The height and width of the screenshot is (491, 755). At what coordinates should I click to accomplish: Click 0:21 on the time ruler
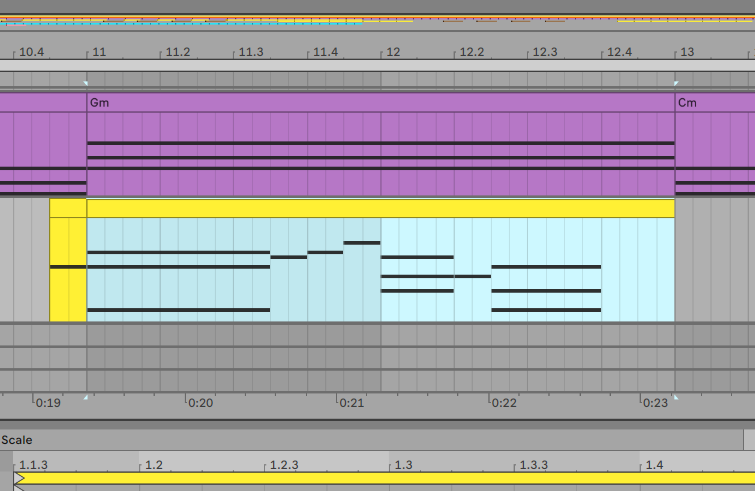pyautogui.click(x=351, y=403)
